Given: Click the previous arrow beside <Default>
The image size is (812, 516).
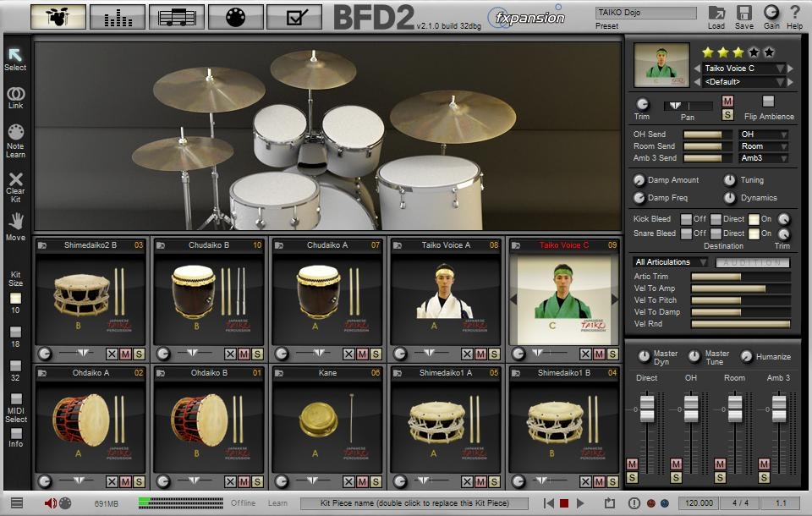Looking at the screenshot, I should point(697,82).
